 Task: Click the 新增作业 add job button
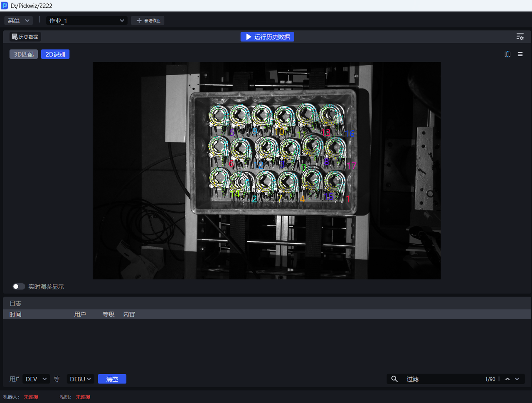coord(148,21)
